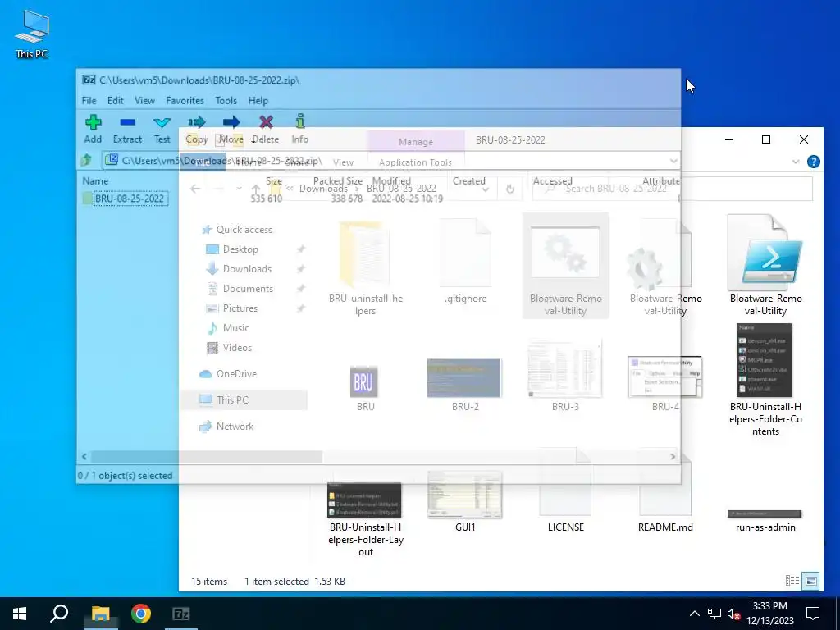Sort 7-Zip list by Created column
The width and height of the screenshot is (840, 630).
click(x=468, y=181)
